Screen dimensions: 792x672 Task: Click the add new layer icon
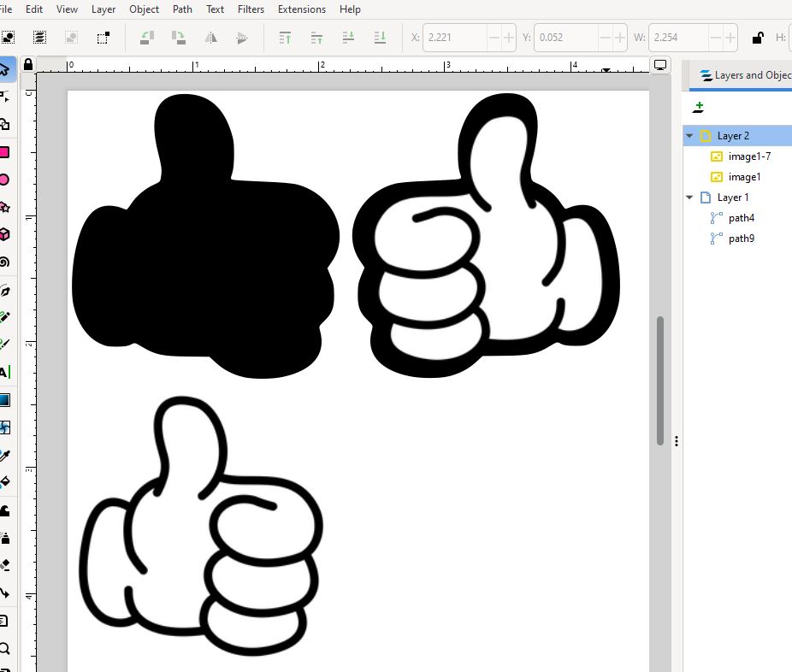coord(699,107)
